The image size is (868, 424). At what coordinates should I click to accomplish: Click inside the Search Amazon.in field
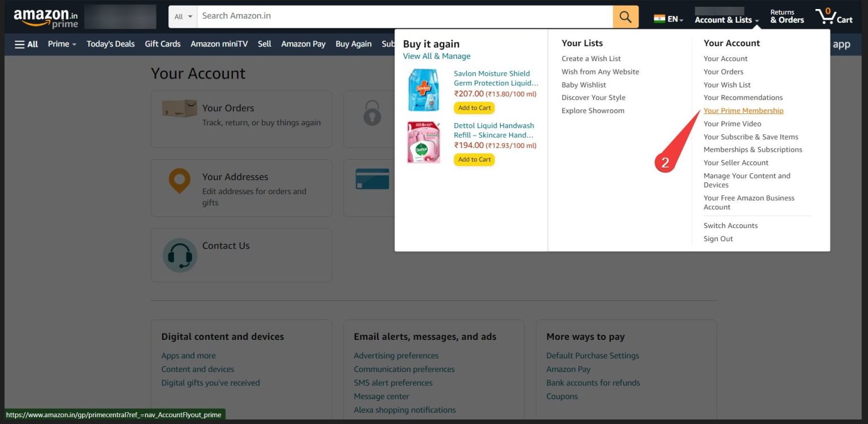tap(396, 16)
